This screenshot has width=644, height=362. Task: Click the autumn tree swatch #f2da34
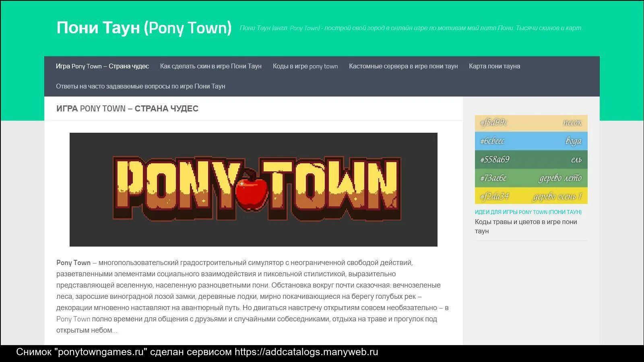(x=531, y=196)
